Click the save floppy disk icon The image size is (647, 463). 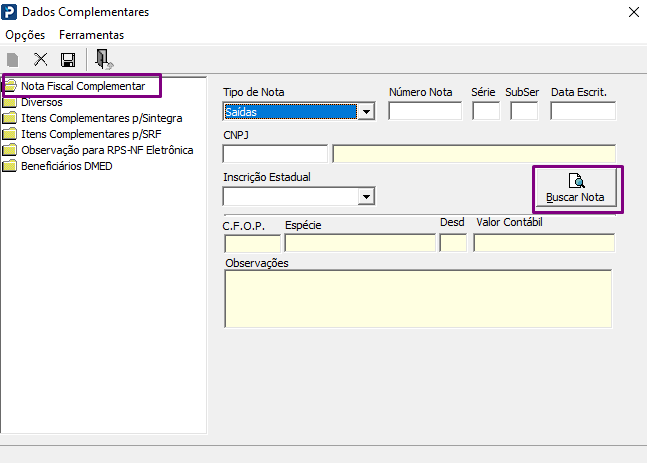point(68,60)
